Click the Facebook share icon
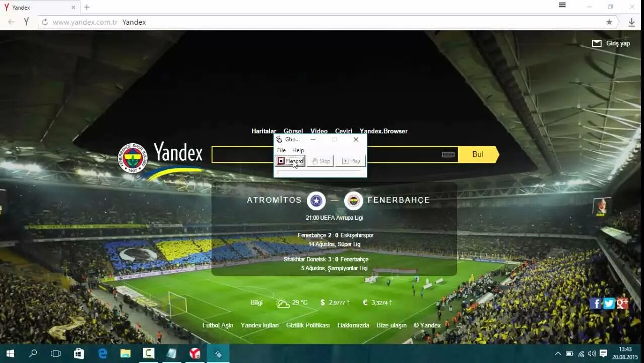The height and width of the screenshot is (363, 644). tap(596, 303)
